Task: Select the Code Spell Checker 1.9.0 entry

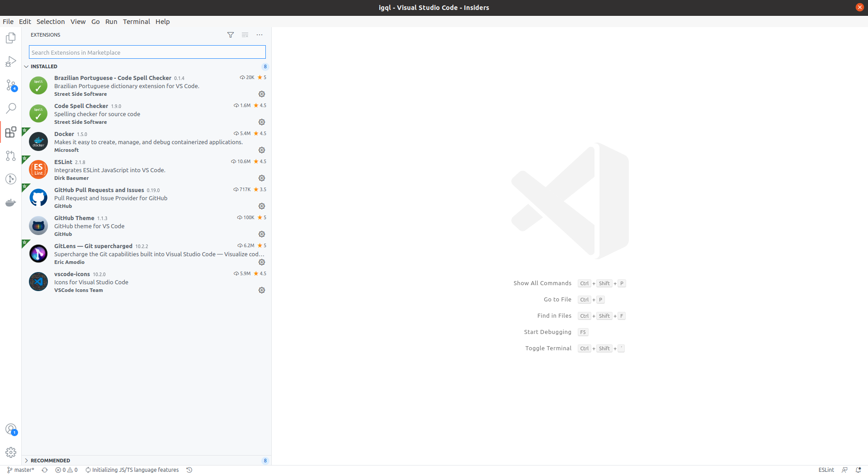Action: [x=146, y=113]
